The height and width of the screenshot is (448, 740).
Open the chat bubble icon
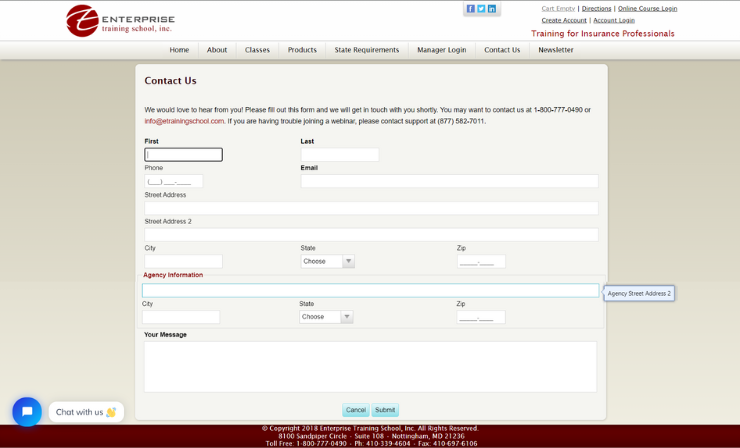pyautogui.click(x=27, y=412)
